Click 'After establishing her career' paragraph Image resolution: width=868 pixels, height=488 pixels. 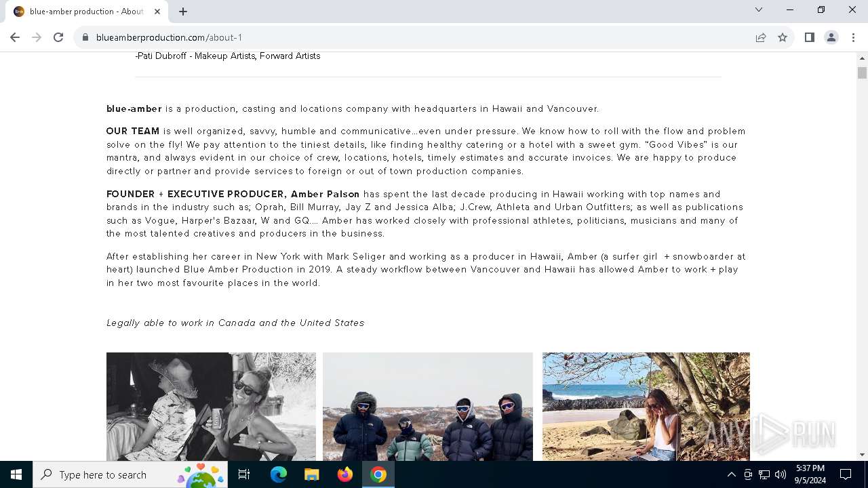[426, 270]
